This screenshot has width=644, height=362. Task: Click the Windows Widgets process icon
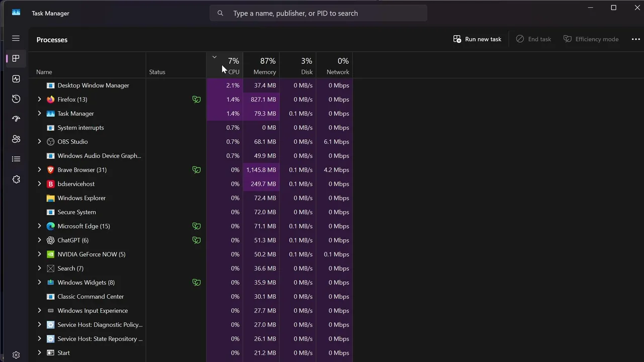(50, 283)
